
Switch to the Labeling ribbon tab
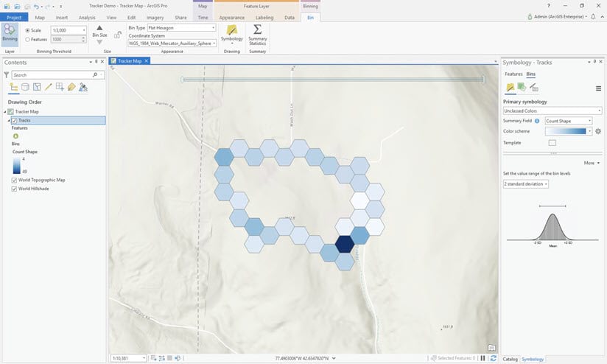click(x=264, y=18)
